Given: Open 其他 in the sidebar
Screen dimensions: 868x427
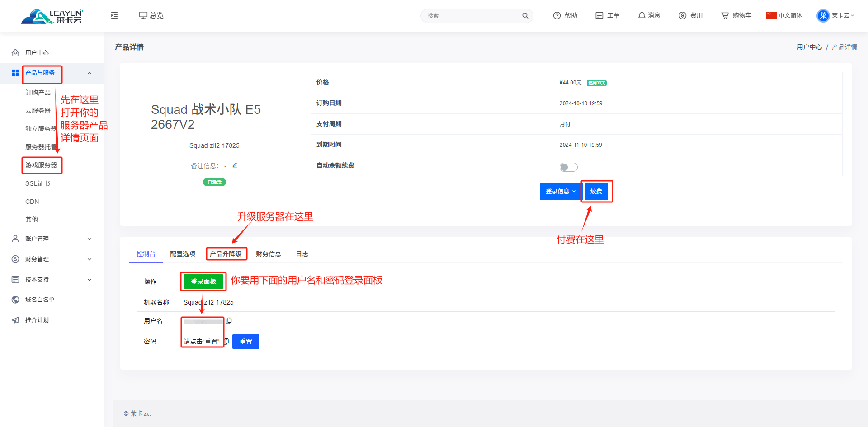Looking at the screenshot, I should point(32,220).
